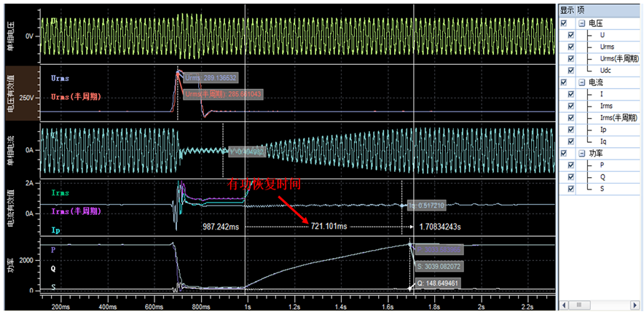Click the Urms: 289.136632 data tooltip
The image size is (644, 317).
click(210, 79)
